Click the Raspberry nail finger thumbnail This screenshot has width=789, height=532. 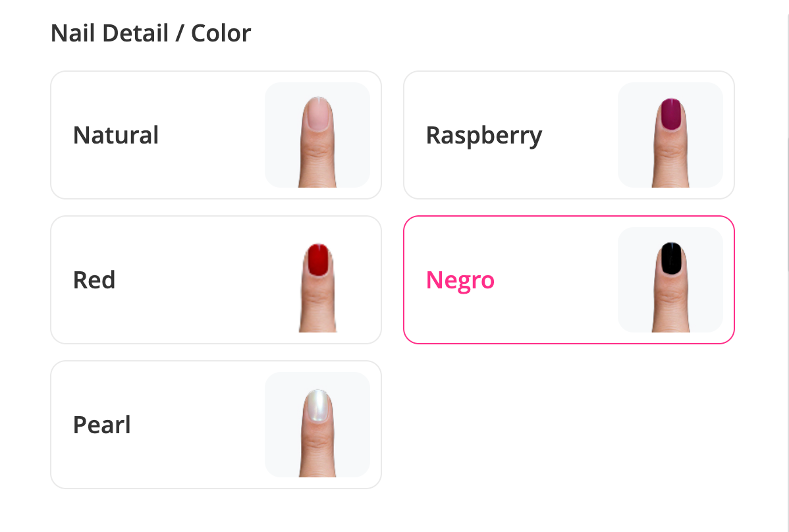pos(670,135)
